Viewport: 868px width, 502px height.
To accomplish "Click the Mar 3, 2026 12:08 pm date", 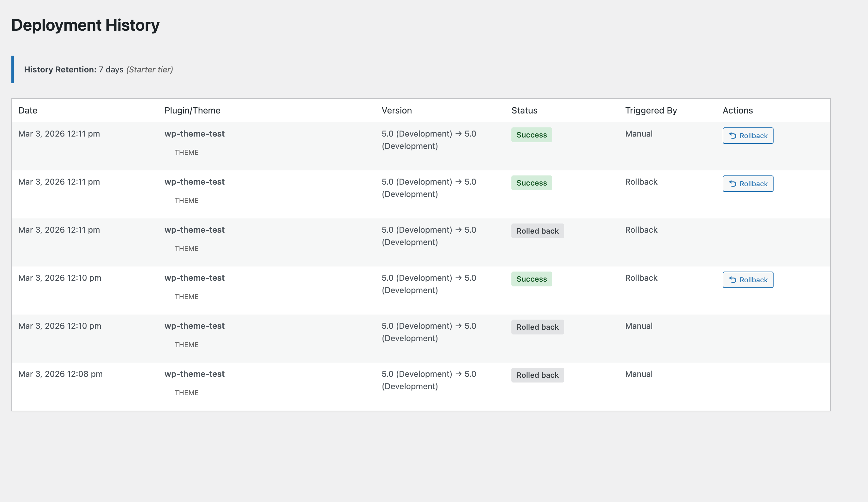I will [x=60, y=374].
